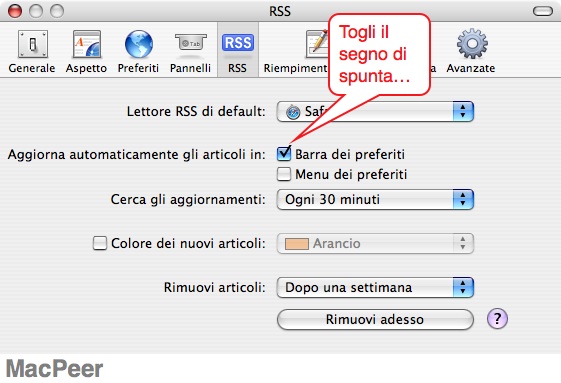The width and height of the screenshot is (561, 383).
Task: Open Rimuovi articoli dropdown
Action: click(x=375, y=287)
